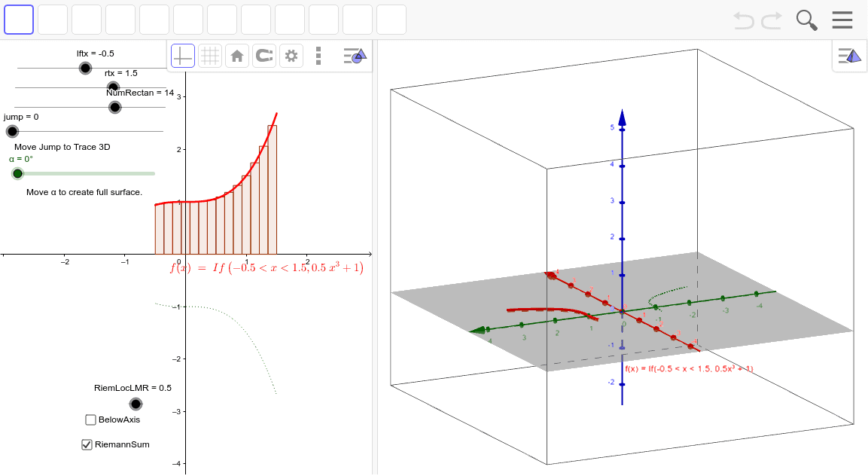Click the jump slider point

coord(12,131)
